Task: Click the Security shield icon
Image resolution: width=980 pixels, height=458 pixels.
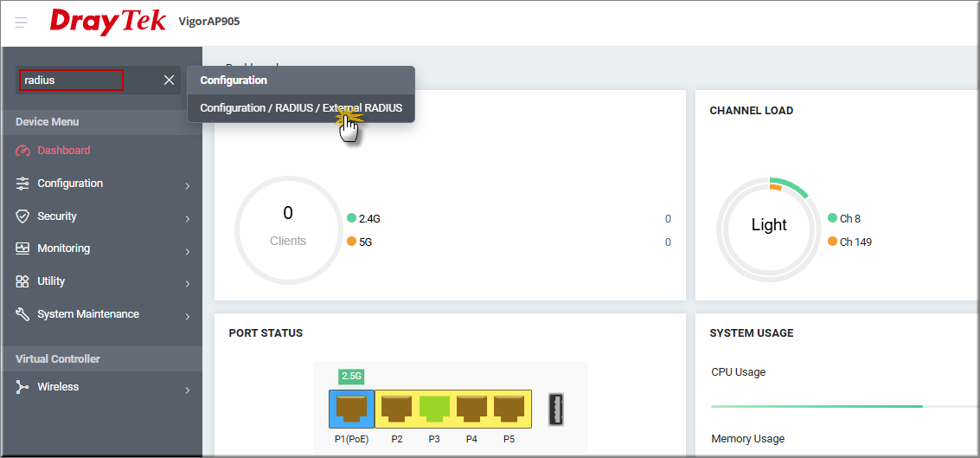Action: point(23,216)
